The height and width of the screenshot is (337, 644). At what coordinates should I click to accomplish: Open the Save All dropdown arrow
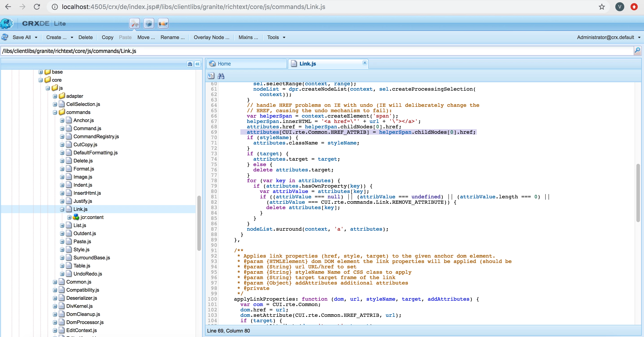pos(36,37)
